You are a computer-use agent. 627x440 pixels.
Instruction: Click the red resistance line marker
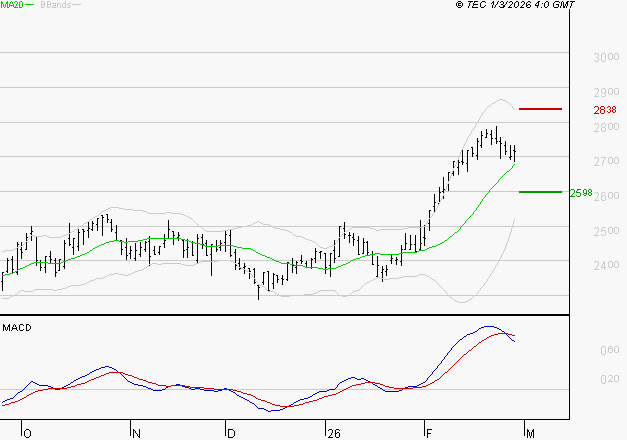pyautogui.click(x=540, y=109)
